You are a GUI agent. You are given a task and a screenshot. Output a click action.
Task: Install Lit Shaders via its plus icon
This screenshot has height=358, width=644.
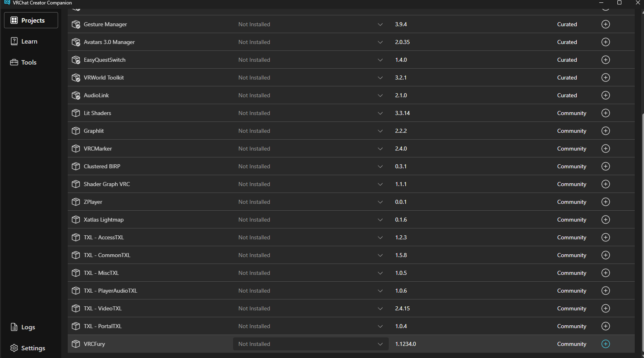click(x=606, y=113)
